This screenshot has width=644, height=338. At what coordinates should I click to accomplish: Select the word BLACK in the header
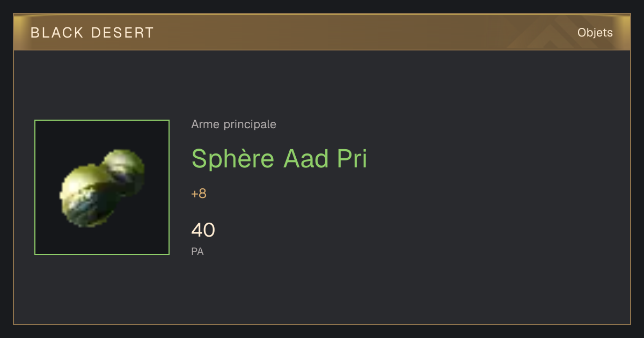57,33
